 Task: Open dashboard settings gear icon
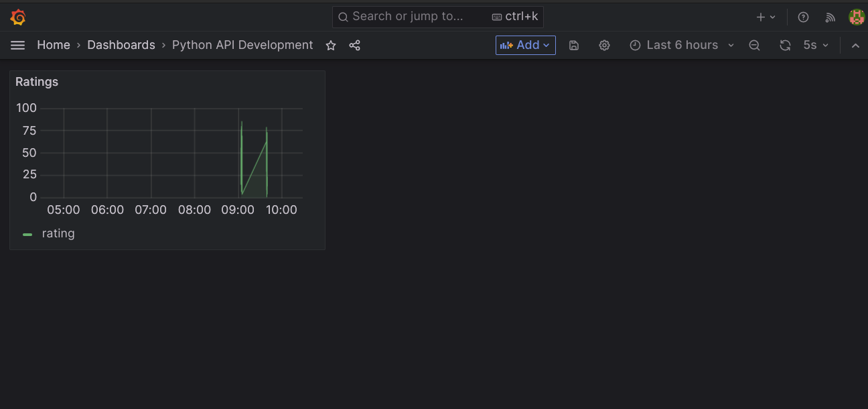coord(604,45)
